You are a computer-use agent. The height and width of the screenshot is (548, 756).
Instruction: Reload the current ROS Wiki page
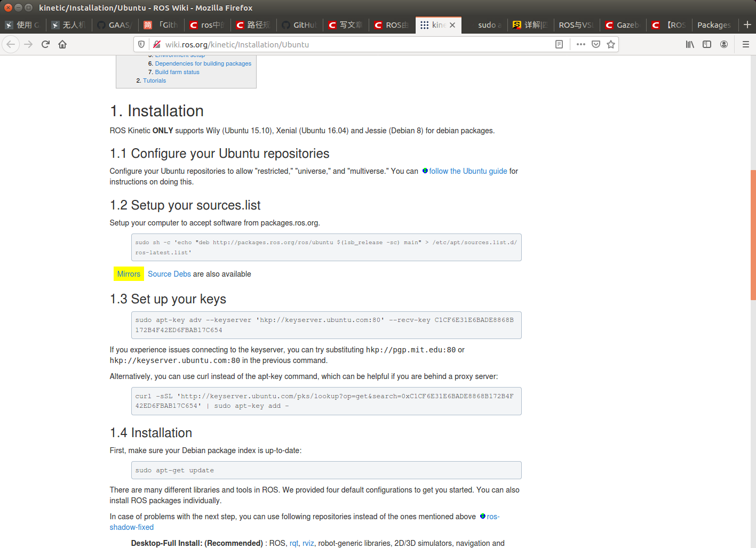[x=45, y=44]
